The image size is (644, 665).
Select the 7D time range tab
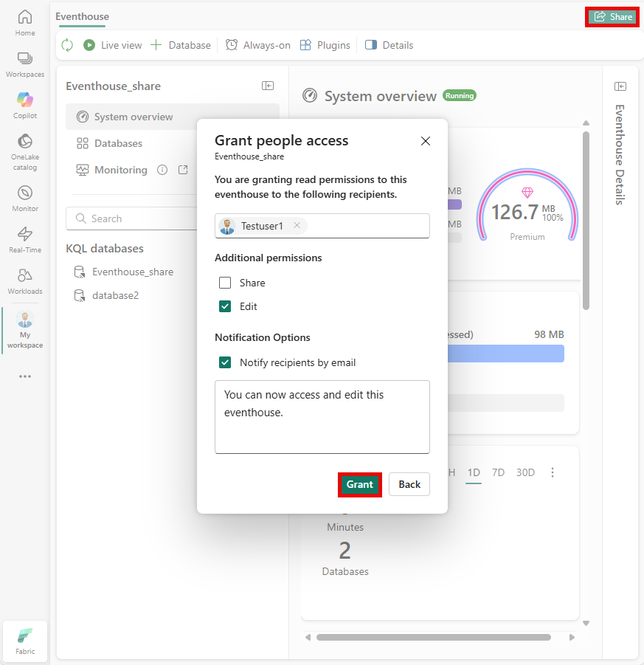click(x=498, y=472)
